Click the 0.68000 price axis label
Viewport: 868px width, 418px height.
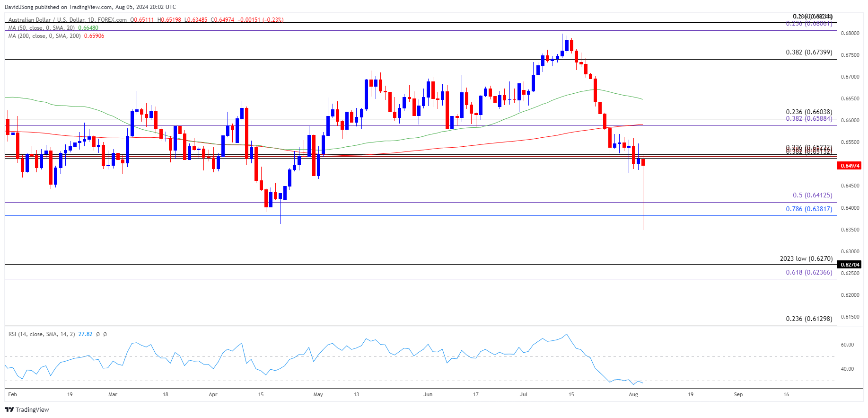[850, 33]
